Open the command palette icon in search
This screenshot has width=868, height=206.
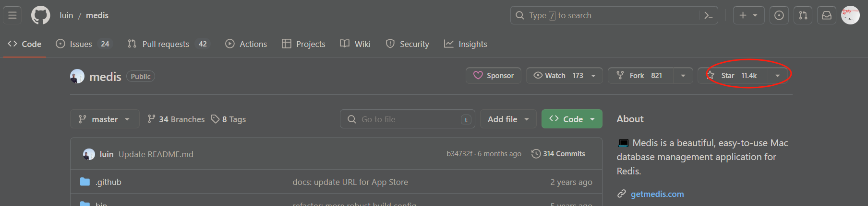[x=708, y=15]
